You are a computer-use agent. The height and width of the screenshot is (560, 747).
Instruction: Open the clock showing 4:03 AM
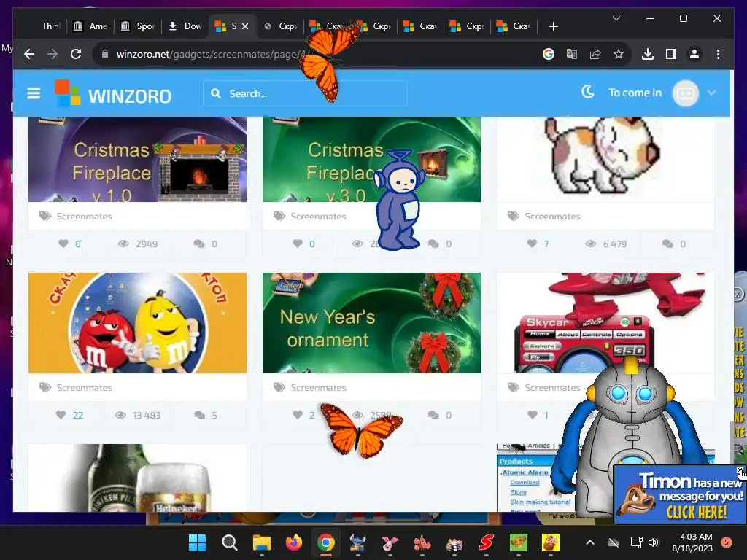pyautogui.click(x=692, y=542)
